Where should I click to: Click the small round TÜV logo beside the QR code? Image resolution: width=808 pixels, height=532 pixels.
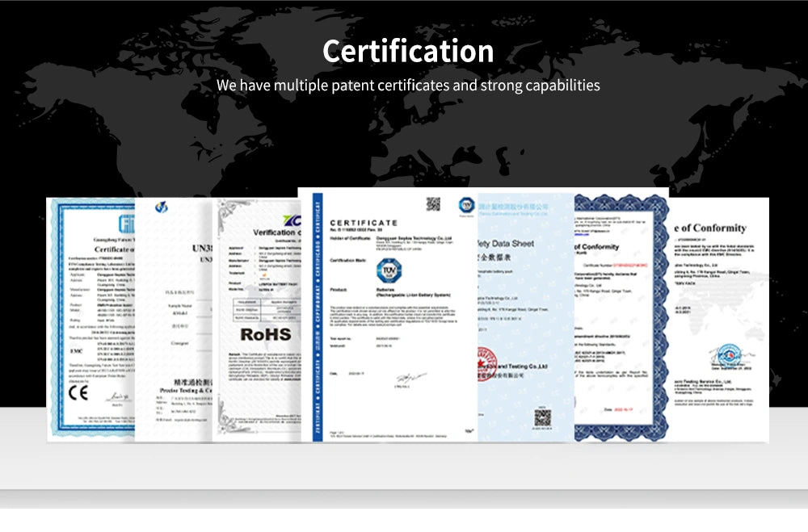(x=467, y=205)
